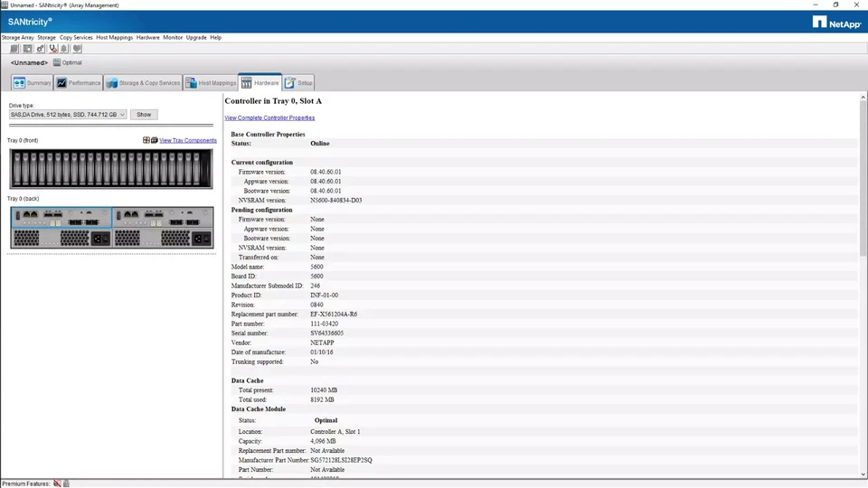Screen dimensions: 868x488
Task: Click the locate/key toolbar icon
Action: coord(41,49)
